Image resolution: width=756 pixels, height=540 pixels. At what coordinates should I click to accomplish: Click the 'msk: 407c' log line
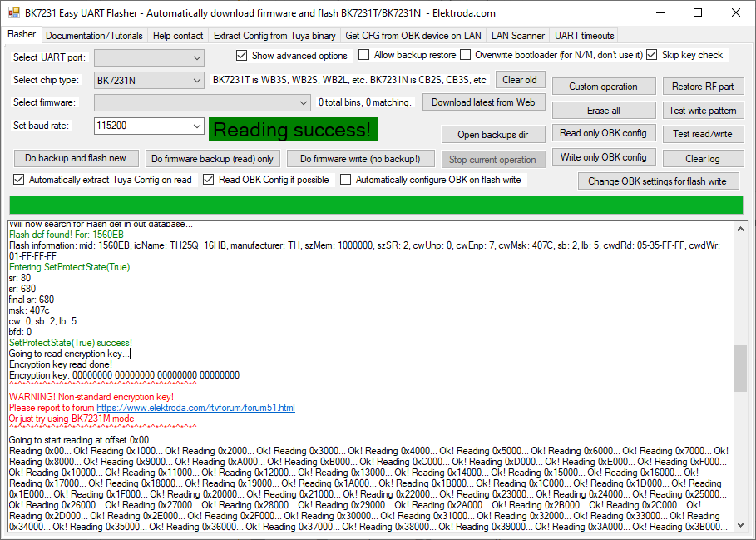point(29,310)
